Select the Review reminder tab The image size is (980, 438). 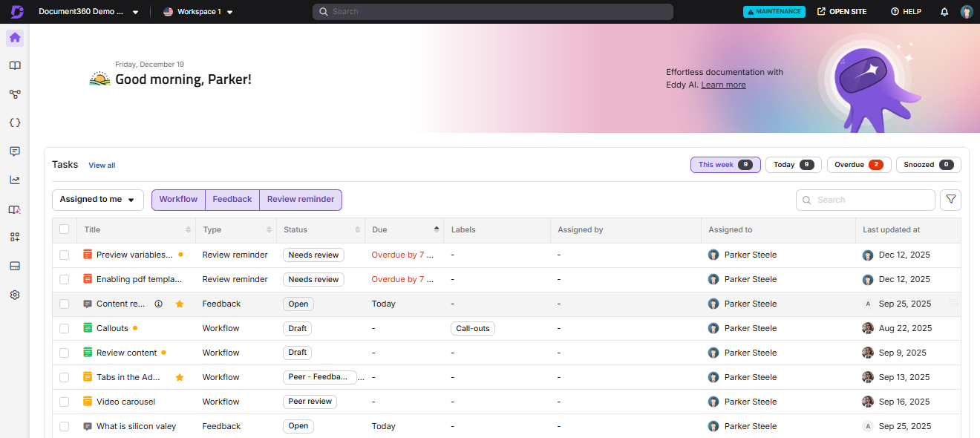[x=300, y=200]
